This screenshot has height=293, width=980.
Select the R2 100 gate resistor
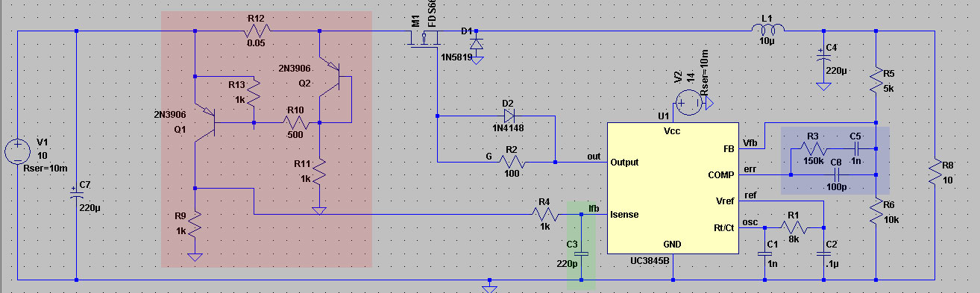(513, 161)
